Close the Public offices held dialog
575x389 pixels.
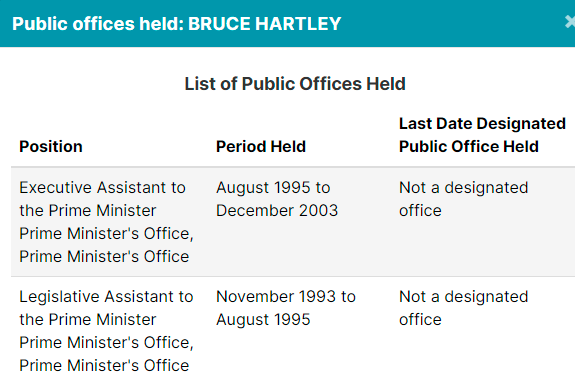point(570,22)
